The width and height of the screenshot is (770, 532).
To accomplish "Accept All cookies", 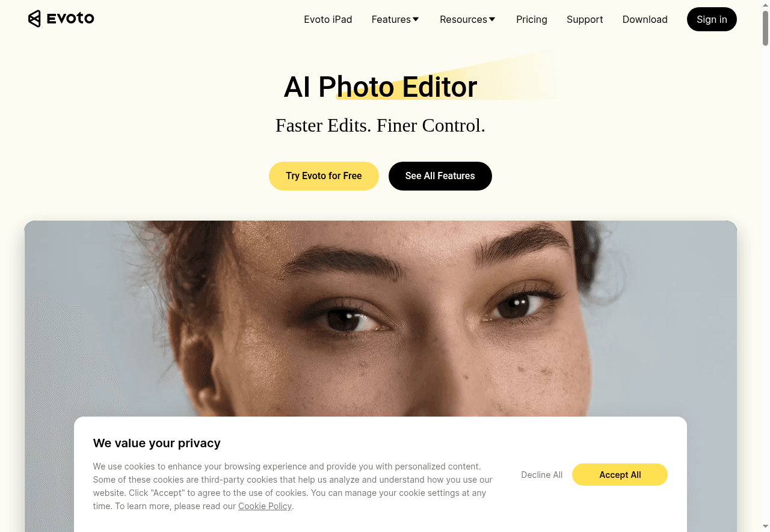I will click(x=620, y=474).
